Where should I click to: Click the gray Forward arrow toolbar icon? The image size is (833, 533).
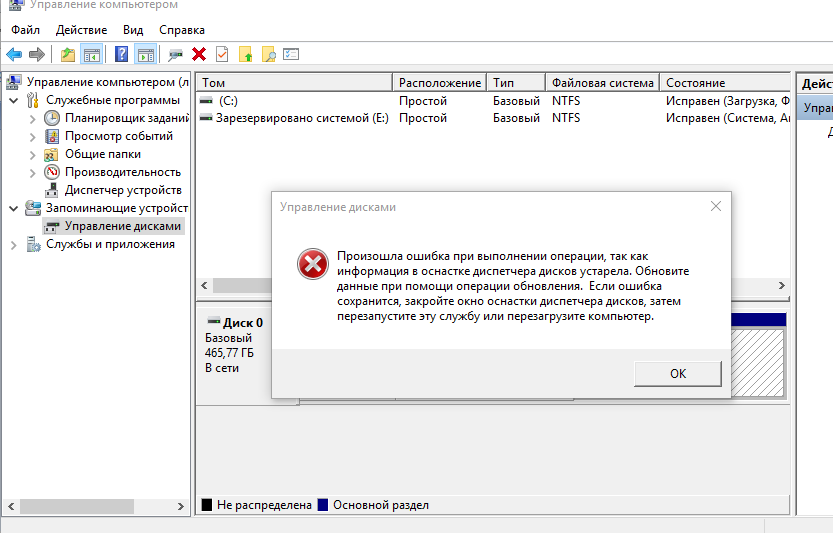pos(37,54)
